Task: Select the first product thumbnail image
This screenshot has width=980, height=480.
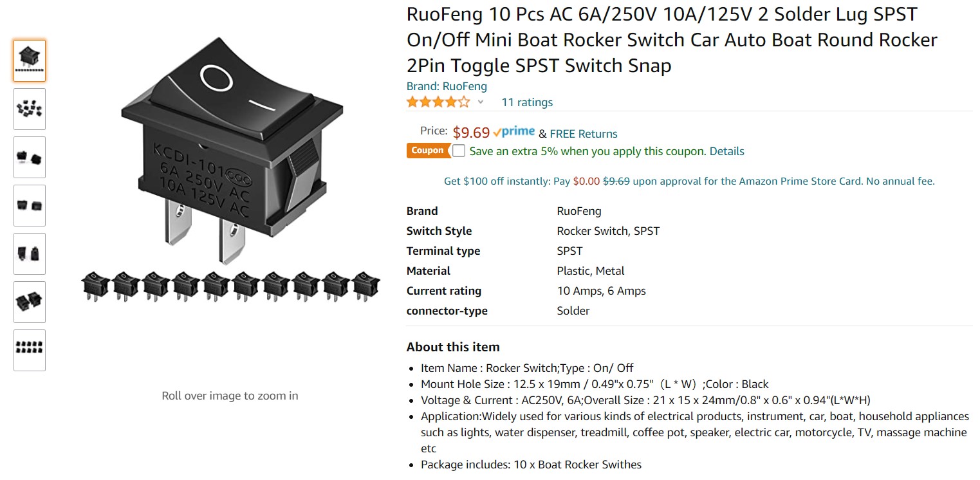Action: [30, 61]
